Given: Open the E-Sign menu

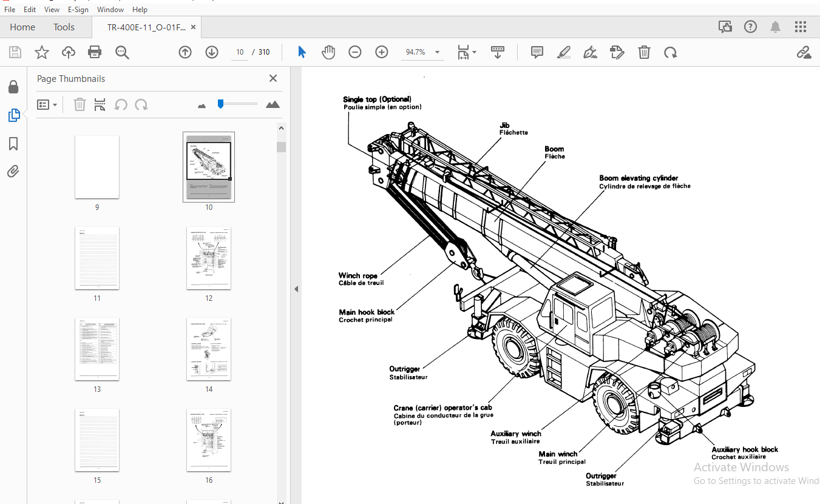Looking at the screenshot, I should [x=78, y=9].
